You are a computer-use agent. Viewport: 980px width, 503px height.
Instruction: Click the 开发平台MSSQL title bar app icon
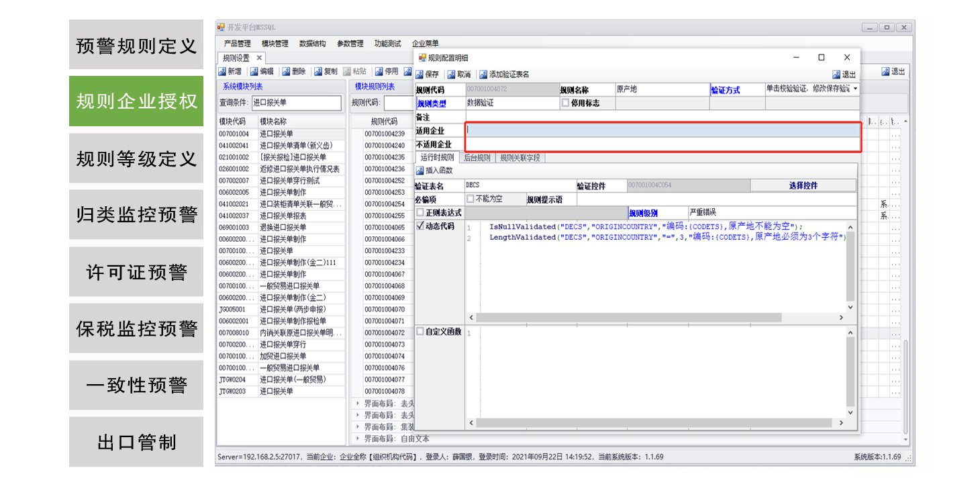coord(221,28)
